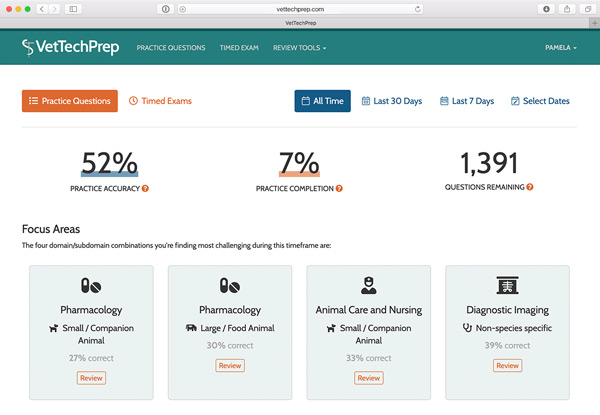Filter by Last 7 Days
Viewport: 600px width, 415px height.
click(x=467, y=101)
